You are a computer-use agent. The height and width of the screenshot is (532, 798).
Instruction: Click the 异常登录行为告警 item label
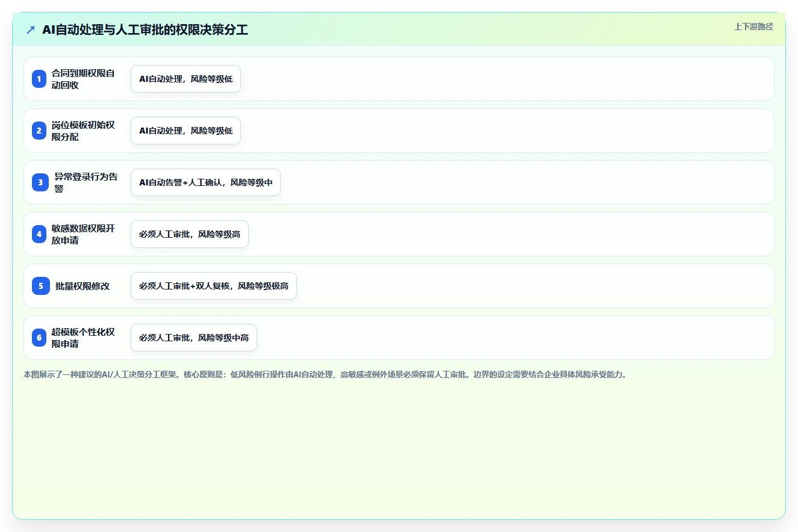86,182
